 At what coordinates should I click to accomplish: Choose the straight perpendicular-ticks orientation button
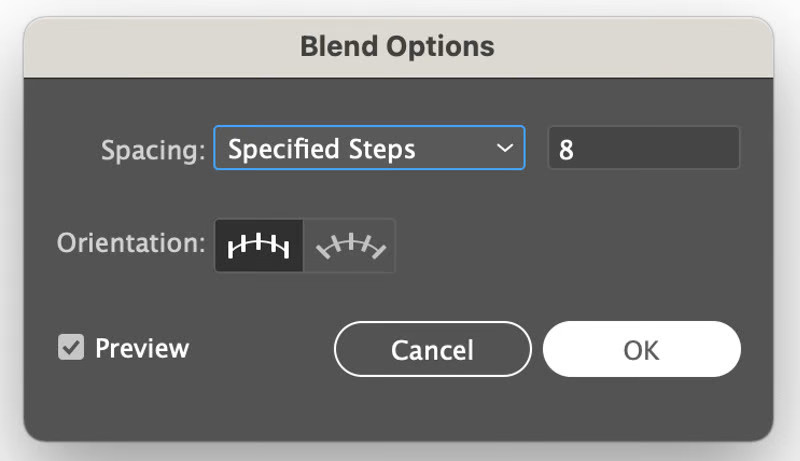[259, 246]
